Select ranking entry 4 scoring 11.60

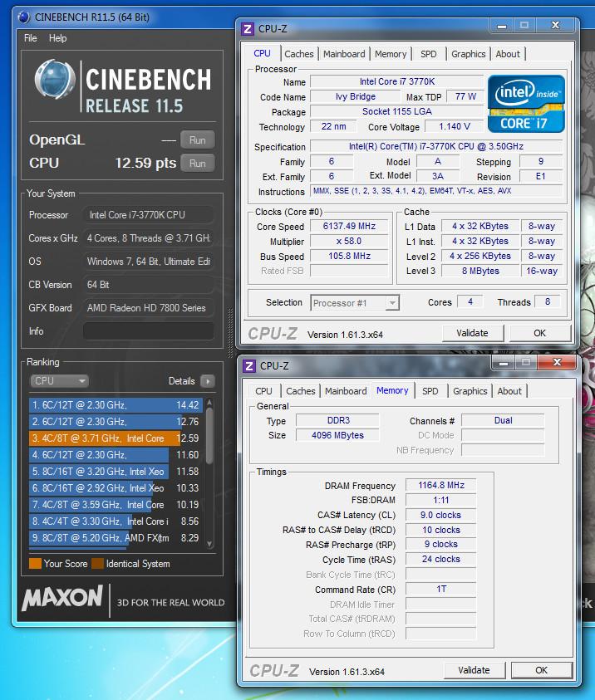(x=116, y=455)
